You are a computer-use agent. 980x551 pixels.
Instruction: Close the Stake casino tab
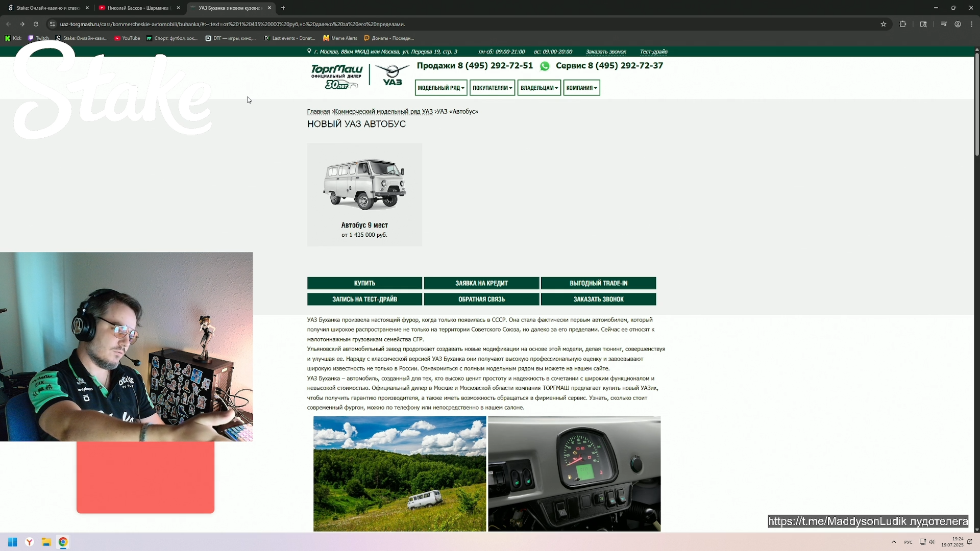point(87,8)
